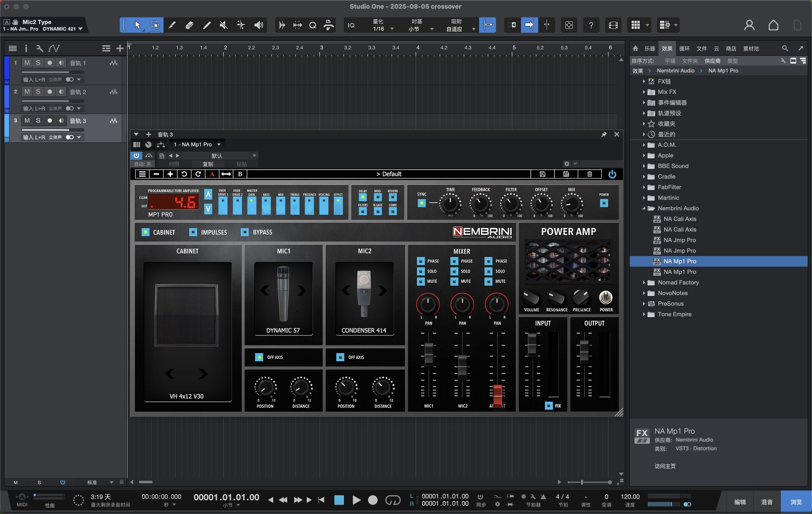Switch to the 商店 browser tab
The height and width of the screenshot is (514, 812).
[x=731, y=49]
